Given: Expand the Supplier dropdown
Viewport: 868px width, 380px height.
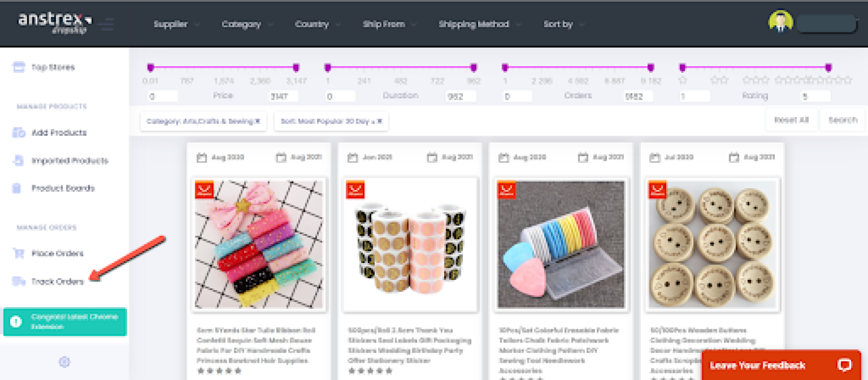Looking at the screenshot, I should coord(175,25).
